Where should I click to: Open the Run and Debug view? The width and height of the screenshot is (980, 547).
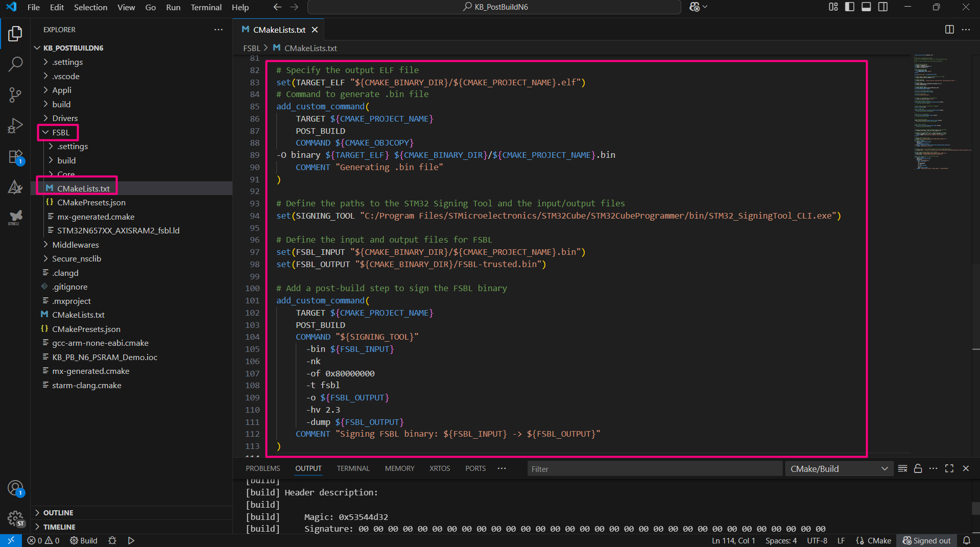tap(15, 126)
